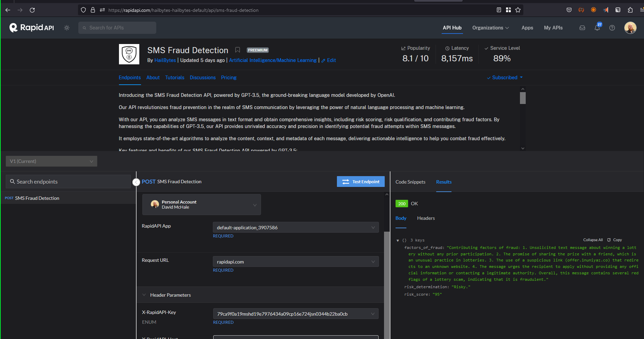
Task: Open tracking protection shield icon
Action: [x=83, y=10]
